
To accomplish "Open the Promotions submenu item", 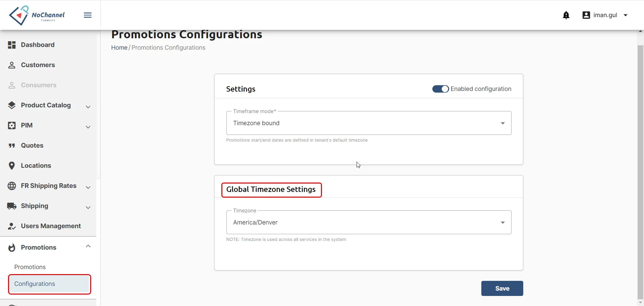I will pyautogui.click(x=30, y=267).
